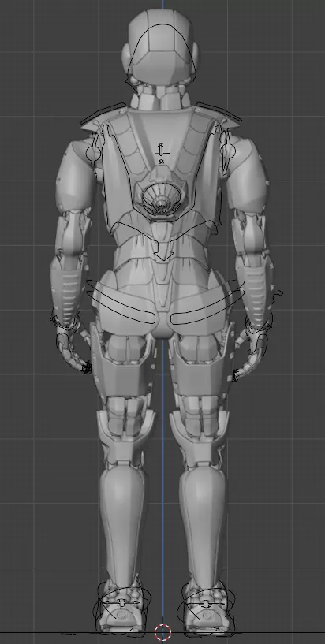The width and height of the screenshot is (325, 644).
Task: Select the cross-shaped control on the left-side foot
Action: (123, 603)
